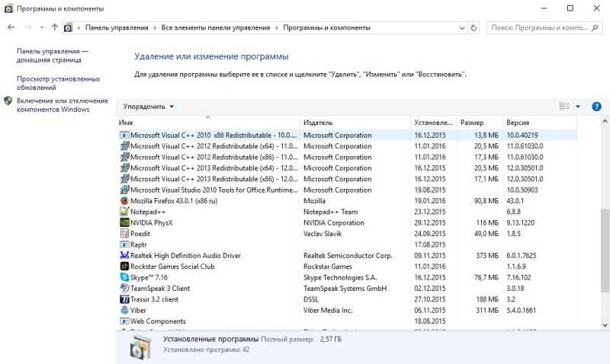This screenshot has width=610, height=364.
Task: Open recent locations dropdown arrow
Action: [x=42, y=27]
